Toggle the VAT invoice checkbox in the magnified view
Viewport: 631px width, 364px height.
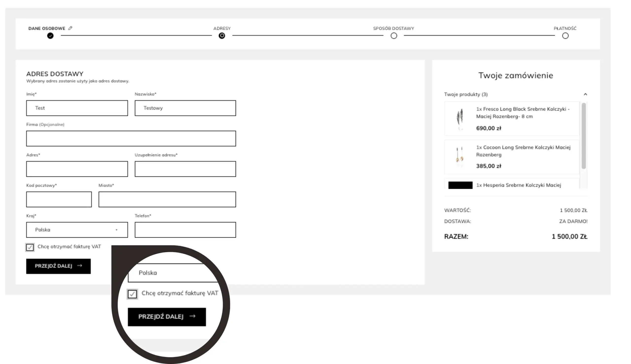(x=133, y=294)
